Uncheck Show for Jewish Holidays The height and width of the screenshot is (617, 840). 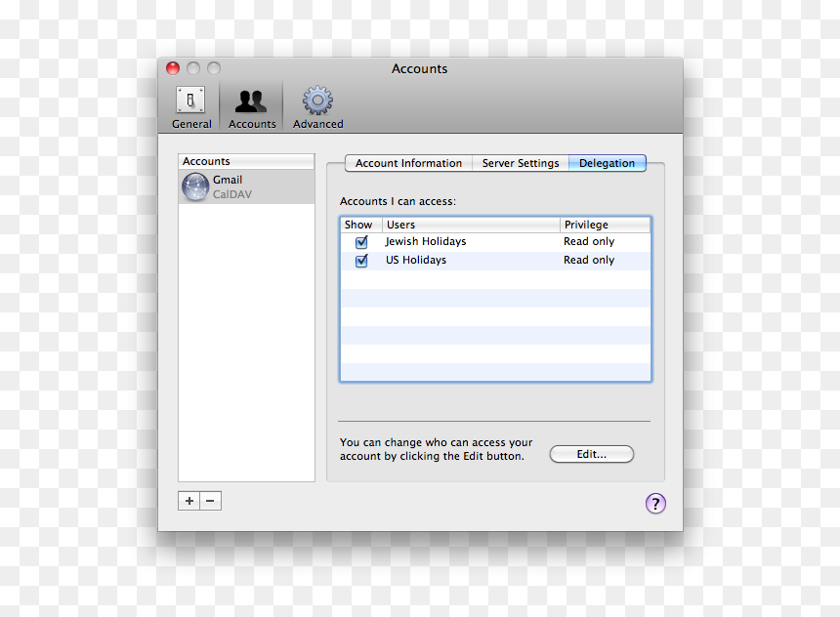tap(361, 242)
